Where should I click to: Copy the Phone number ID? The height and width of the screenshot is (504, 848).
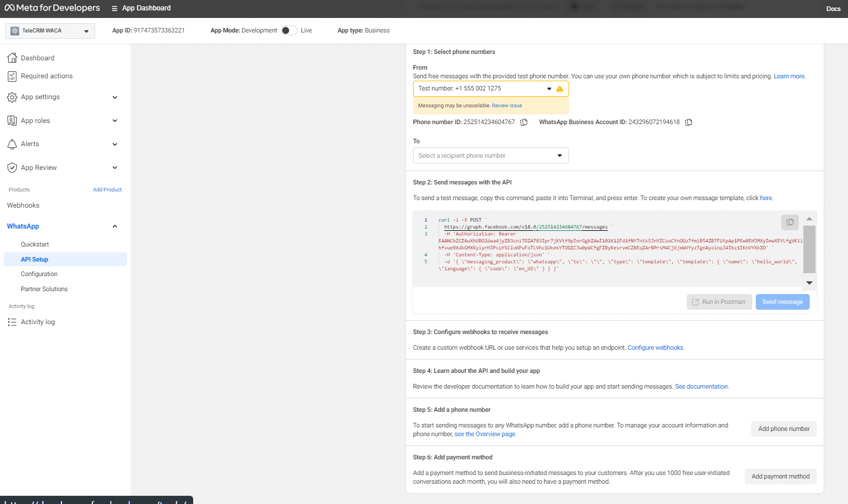point(524,122)
